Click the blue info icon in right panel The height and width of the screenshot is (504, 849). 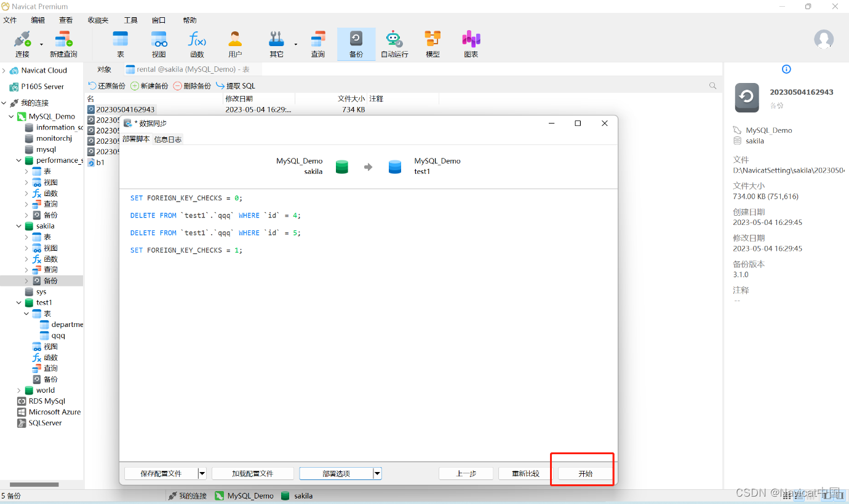[x=786, y=69]
